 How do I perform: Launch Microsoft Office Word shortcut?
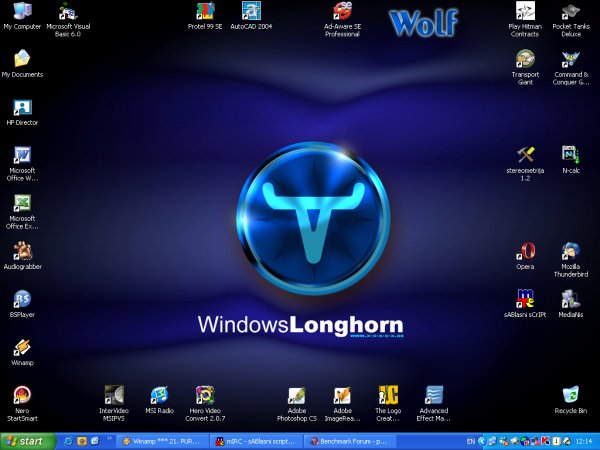pyautogui.click(x=22, y=164)
